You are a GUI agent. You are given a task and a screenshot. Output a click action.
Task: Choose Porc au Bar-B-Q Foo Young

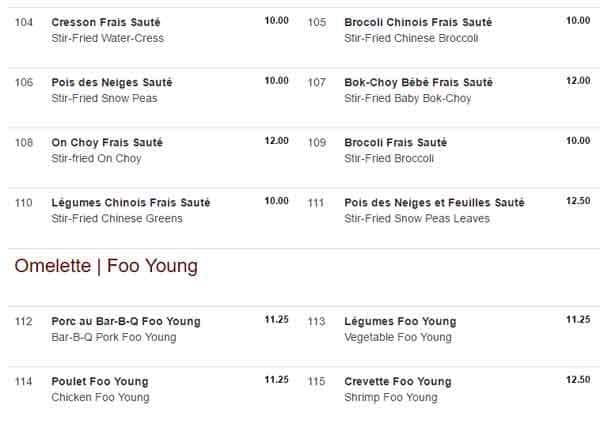[x=125, y=321]
